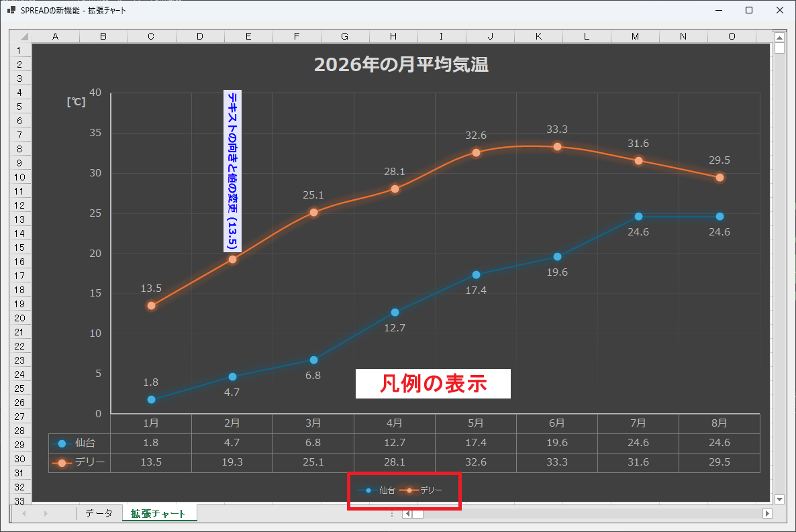Click the 12.7 data label under blue line
Image resolution: width=796 pixels, height=532 pixels.
point(395,328)
